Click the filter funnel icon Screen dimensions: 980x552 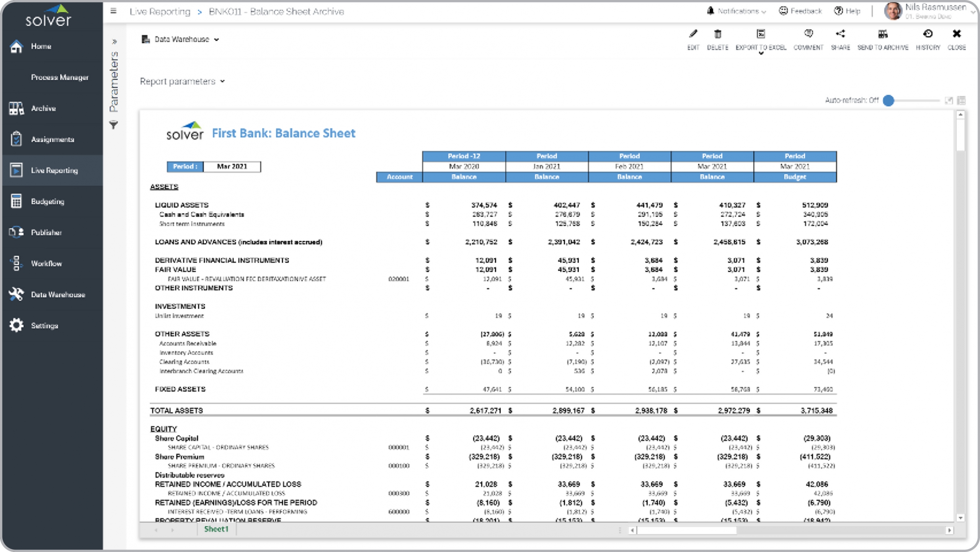pyautogui.click(x=114, y=125)
